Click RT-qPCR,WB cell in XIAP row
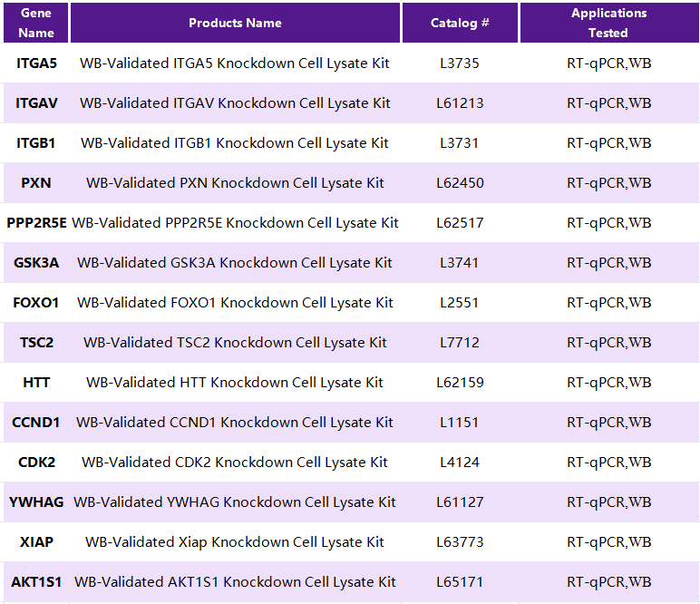The width and height of the screenshot is (700, 604). 609,542
